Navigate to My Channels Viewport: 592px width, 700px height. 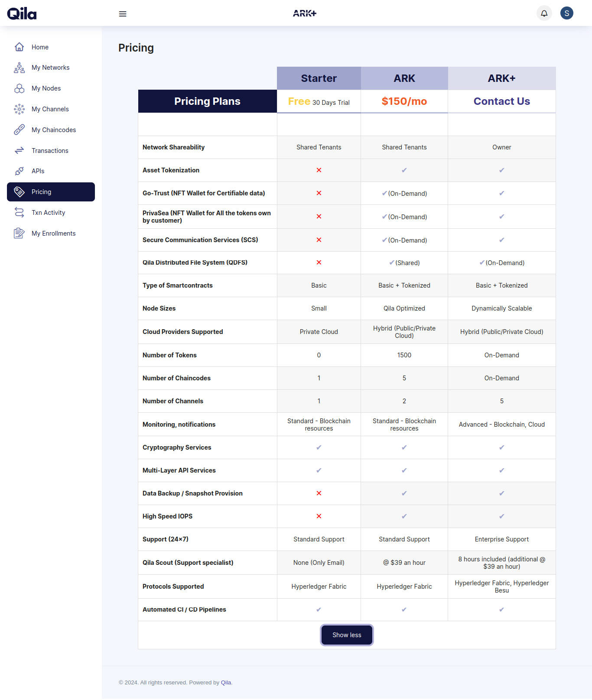pyautogui.click(x=51, y=109)
